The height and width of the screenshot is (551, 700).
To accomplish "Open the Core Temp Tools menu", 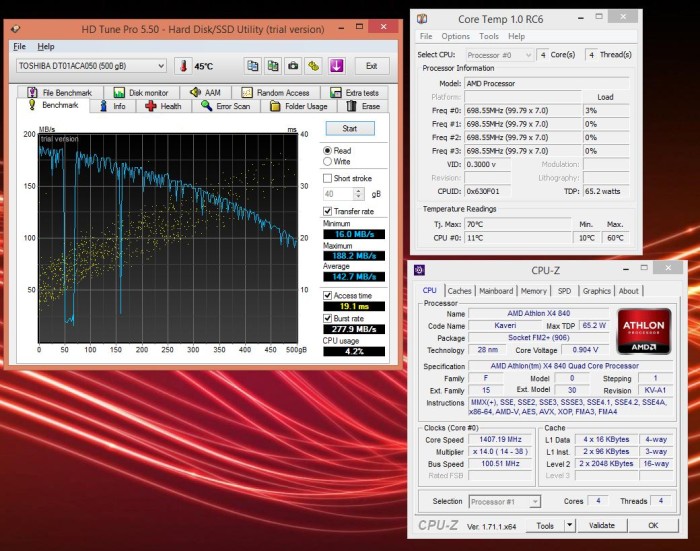I will [x=489, y=36].
